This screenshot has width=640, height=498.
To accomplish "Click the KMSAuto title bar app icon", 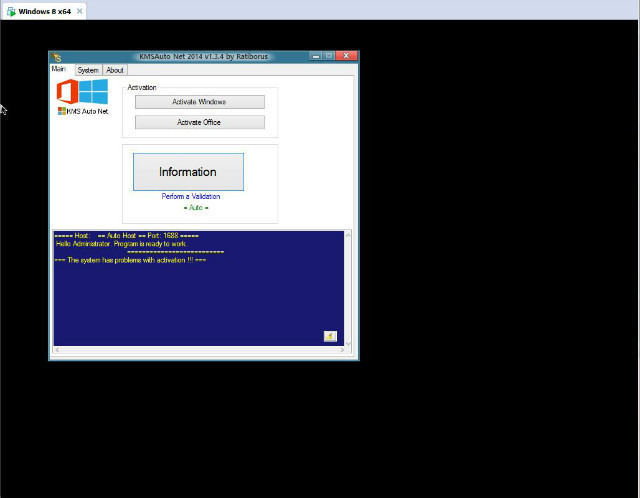I will (x=56, y=57).
